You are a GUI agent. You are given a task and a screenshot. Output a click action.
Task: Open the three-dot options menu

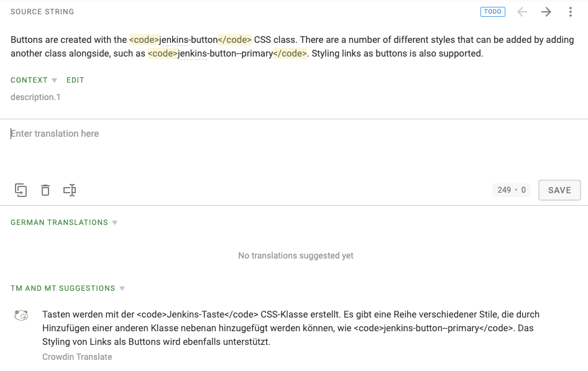[x=570, y=11]
